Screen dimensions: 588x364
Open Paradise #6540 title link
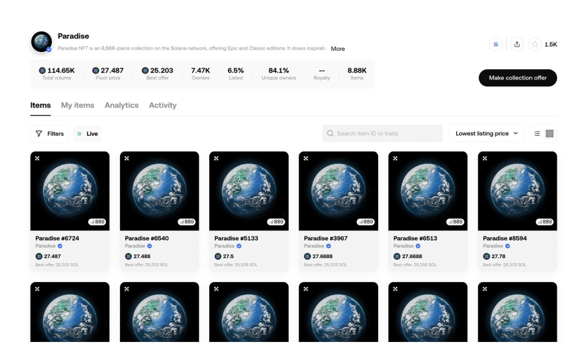[147, 238]
